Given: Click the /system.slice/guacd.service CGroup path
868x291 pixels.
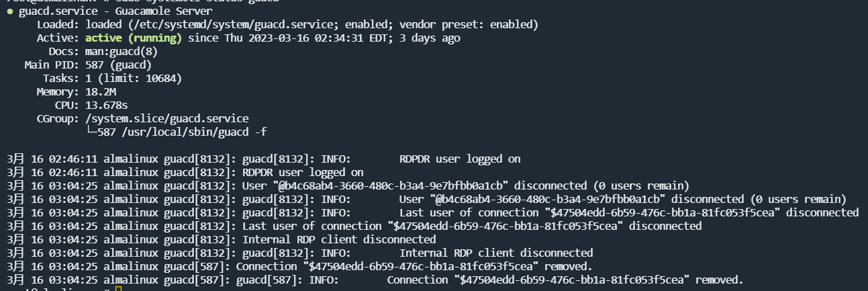Looking at the screenshot, I should [x=167, y=119].
